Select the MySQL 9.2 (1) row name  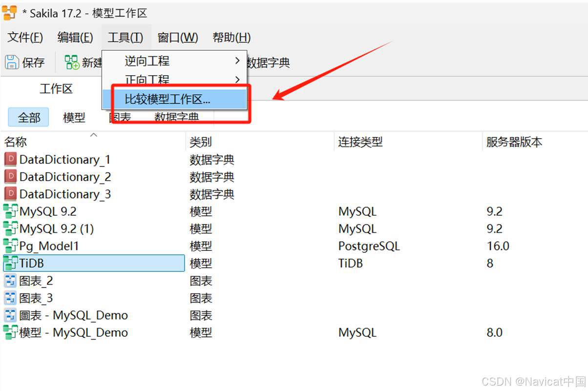tap(57, 228)
